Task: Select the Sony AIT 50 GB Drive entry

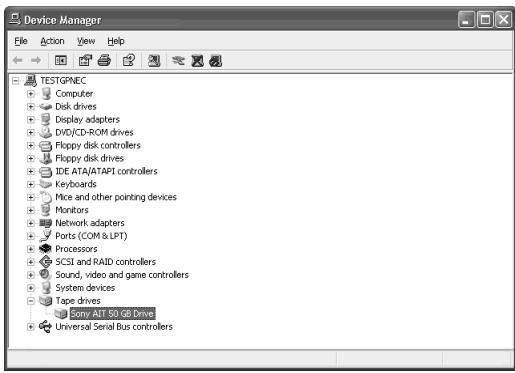Action: (x=113, y=314)
